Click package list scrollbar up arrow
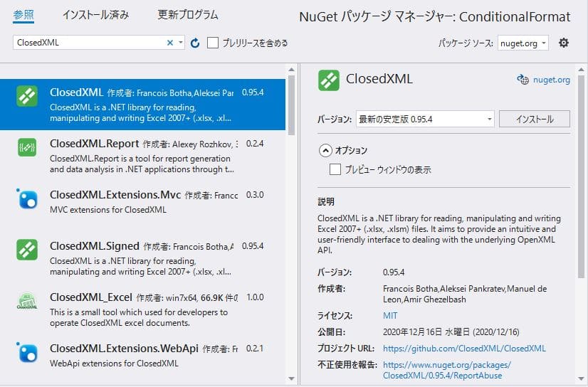 [x=291, y=70]
